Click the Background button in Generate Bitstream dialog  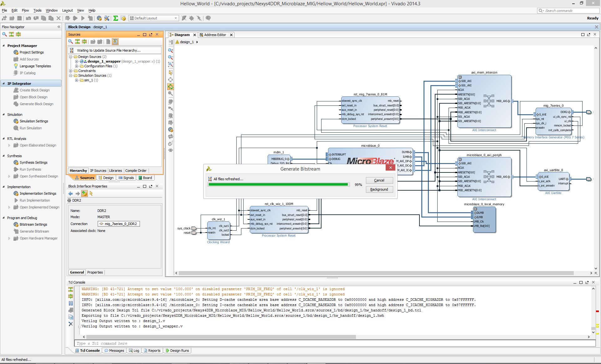point(379,189)
